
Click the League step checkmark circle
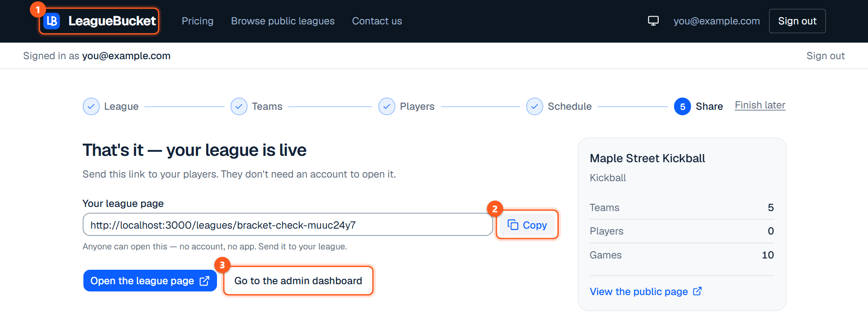click(91, 107)
